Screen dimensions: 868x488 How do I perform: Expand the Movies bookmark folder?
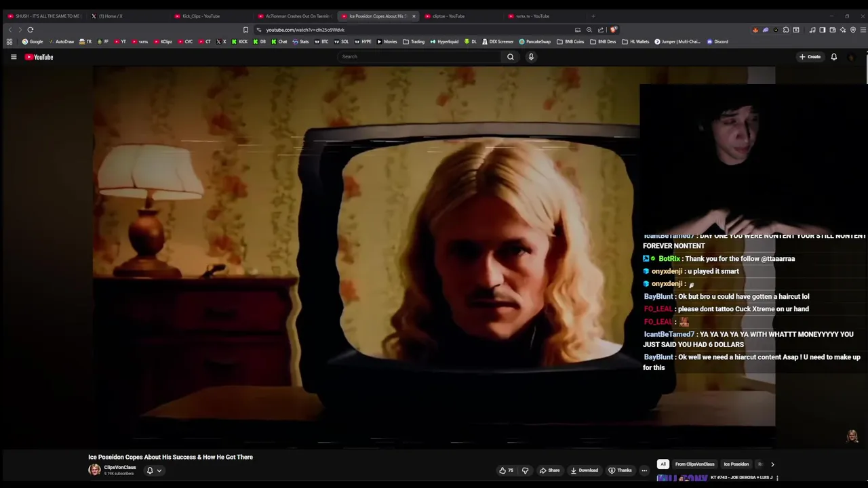click(x=387, y=42)
